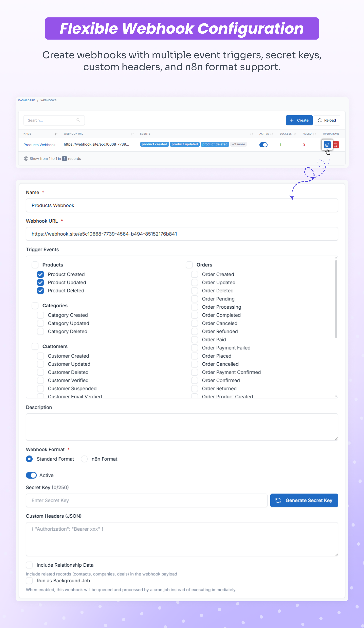Open the WEBHOOKS breadcrumb item
This screenshot has height=628, width=364.
click(49, 100)
